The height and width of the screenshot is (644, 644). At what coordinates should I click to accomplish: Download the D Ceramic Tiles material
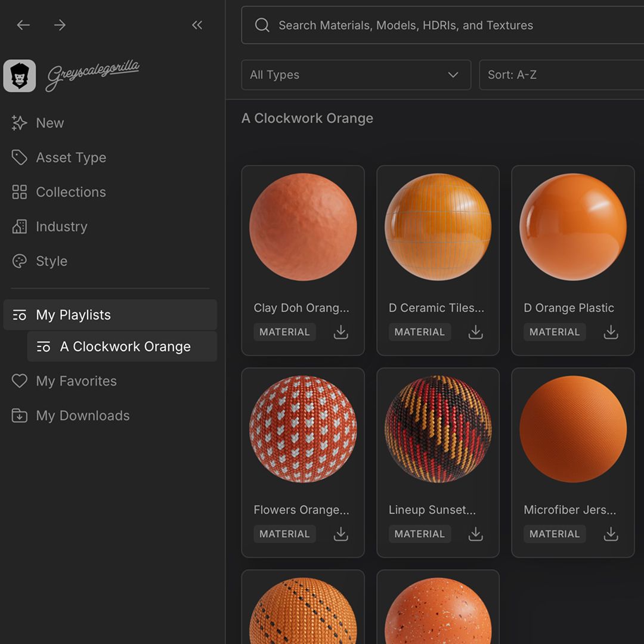click(476, 332)
